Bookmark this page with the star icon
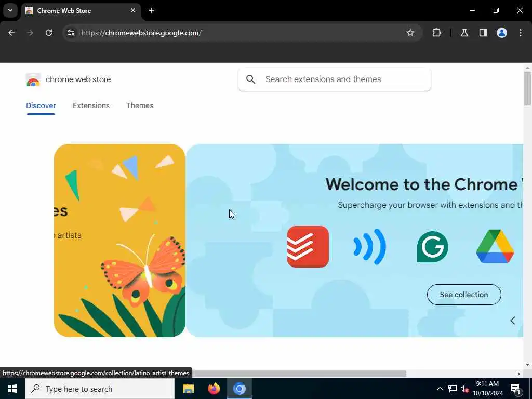The width and height of the screenshot is (532, 399). (x=410, y=33)
